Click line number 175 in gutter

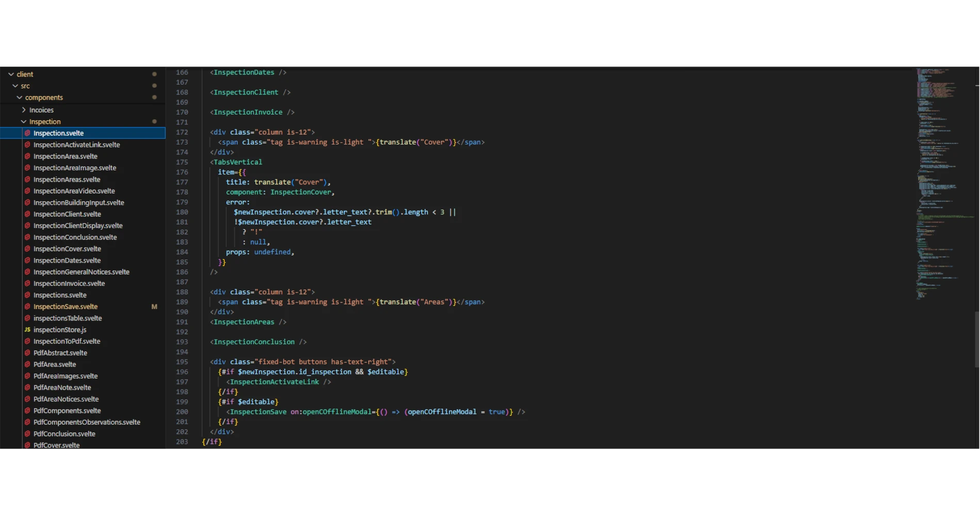point(182,162)
